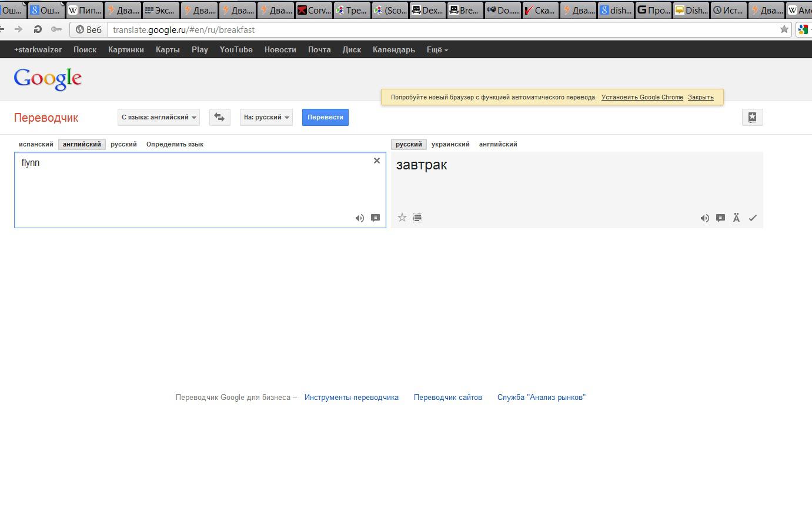Screen dimensions: 812x517
Task: Switch to the 'Bre...' browser tab
Action: pos(466,10)
